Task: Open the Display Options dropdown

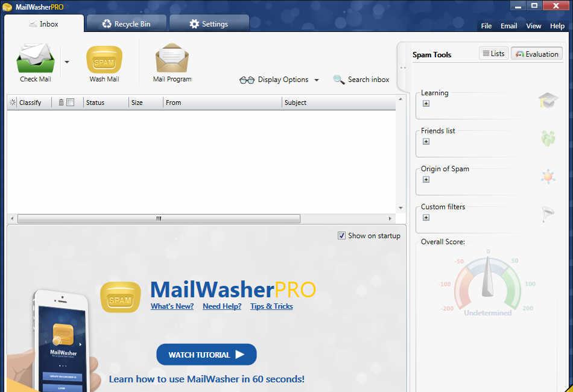Action: tap(317, 80)
